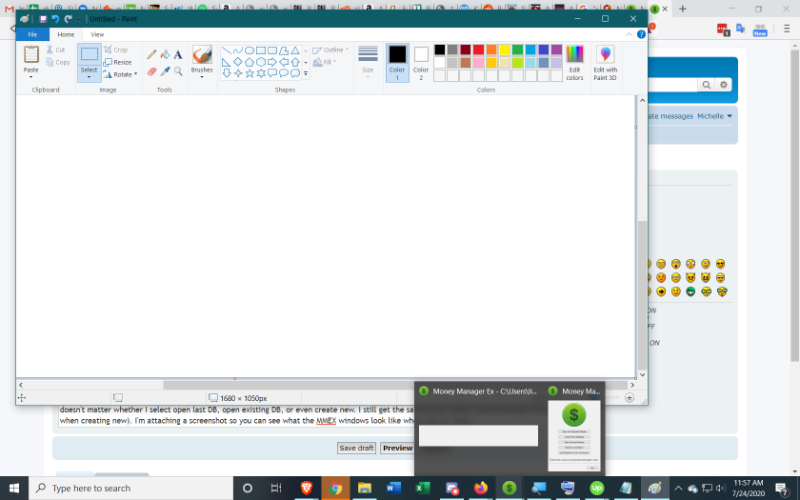Open Money Manager Ex large window thumbnail
Screen dimensions: 800x500
tap(479, 435)
